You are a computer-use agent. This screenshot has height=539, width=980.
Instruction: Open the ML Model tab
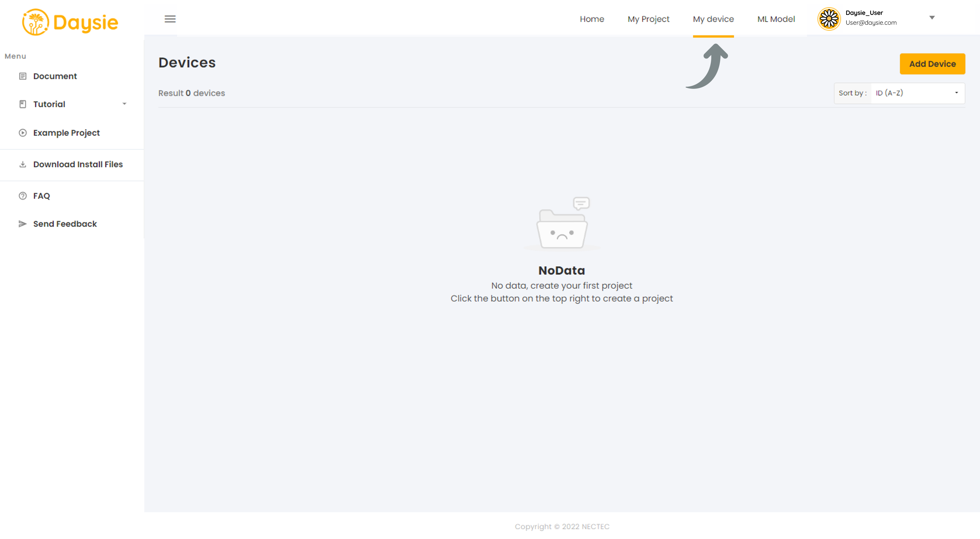point(776,19)
